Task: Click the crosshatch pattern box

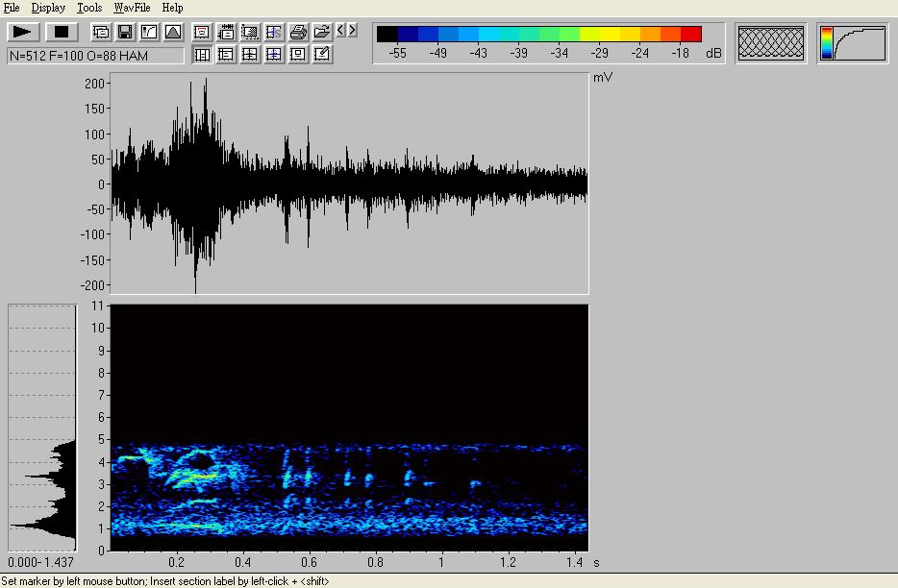Action: [770, 43]
